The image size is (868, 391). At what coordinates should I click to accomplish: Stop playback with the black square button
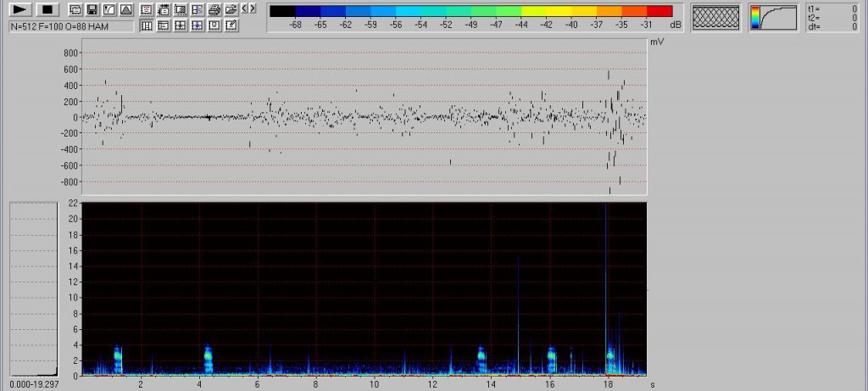tap(47, 9)
